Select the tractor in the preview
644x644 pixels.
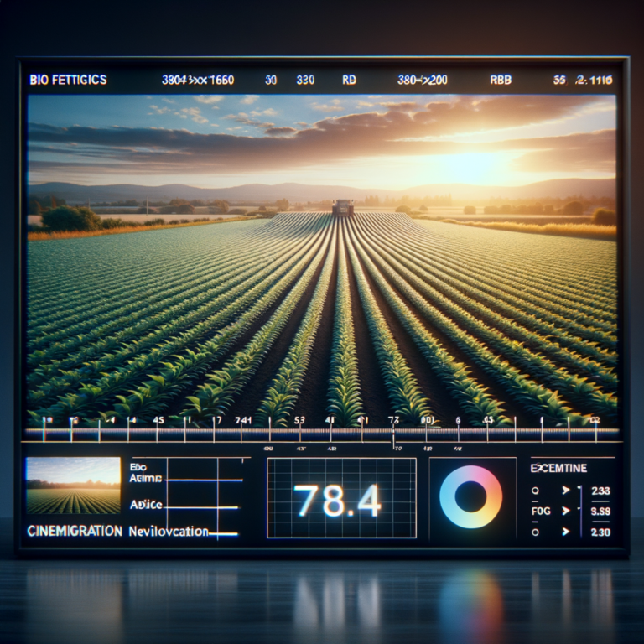[x=342, y=207]
